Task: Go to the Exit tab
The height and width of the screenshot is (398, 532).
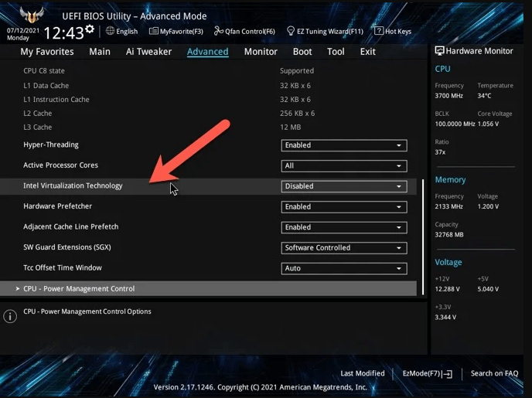Action: click(368, 52)
